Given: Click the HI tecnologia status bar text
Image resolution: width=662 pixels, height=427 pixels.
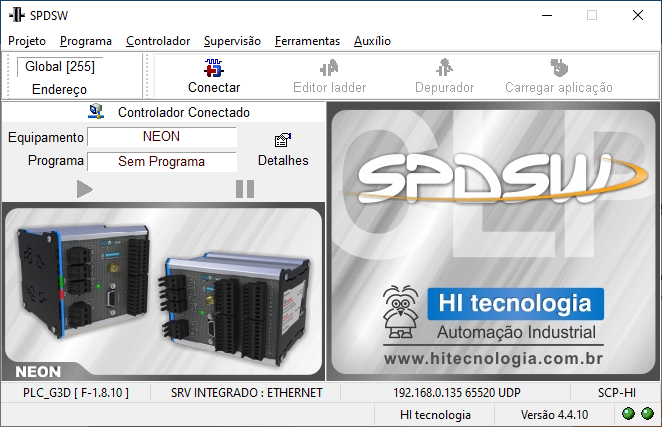Looking at the screenshot, I should point(435,415).
